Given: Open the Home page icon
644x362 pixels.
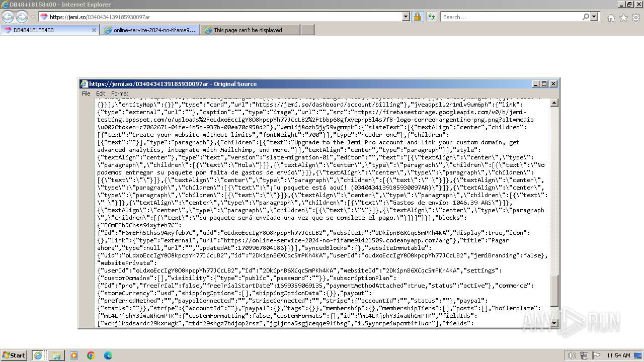Looking at the screenshot, I should pos(611,18).
